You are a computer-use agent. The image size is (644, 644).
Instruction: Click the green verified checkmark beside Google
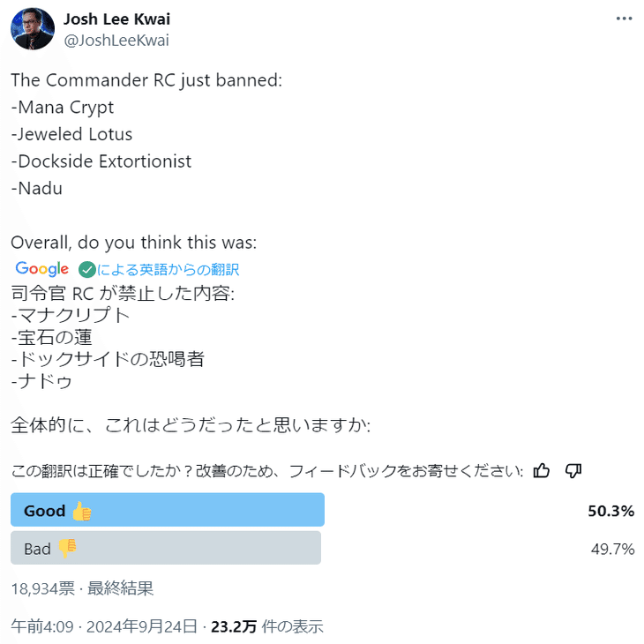(x=86, y=269)
